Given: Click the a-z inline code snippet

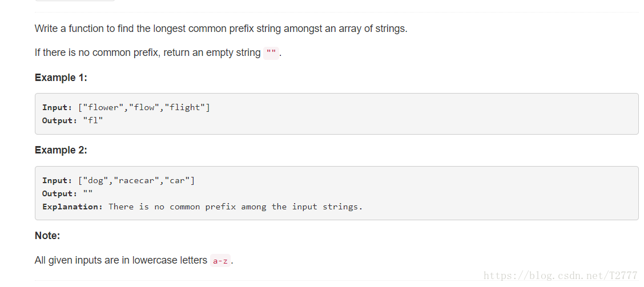Looking at the screenshot, I should click(220, 261).
